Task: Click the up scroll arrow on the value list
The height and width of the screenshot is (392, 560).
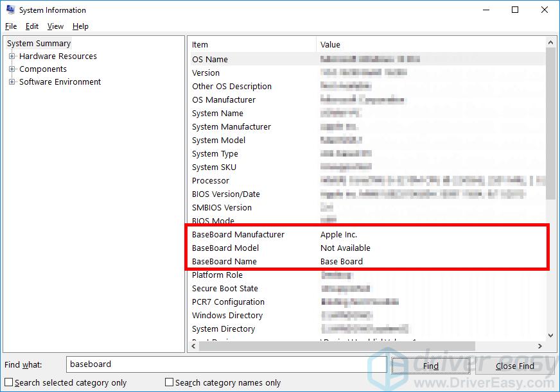Action: pos(550,42)
